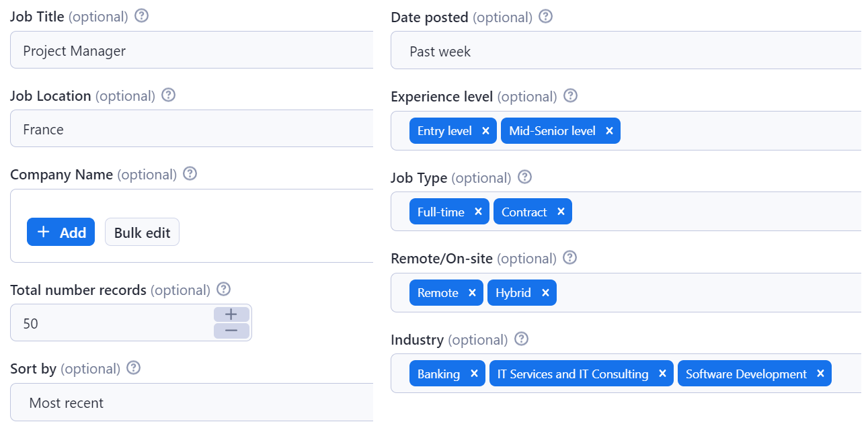
Task: Click the help icon next to Total number records
Action: tap(223, 289)
